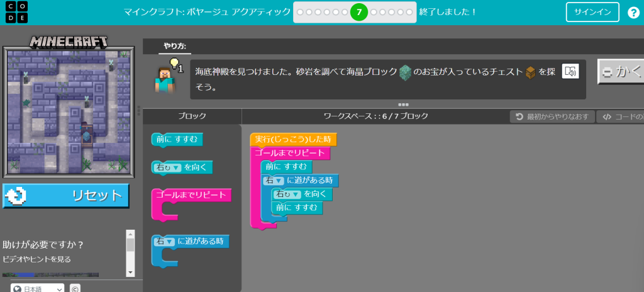Open the ビデオやヒントを見る link
The image size is (644, 292).
point(37,259)
